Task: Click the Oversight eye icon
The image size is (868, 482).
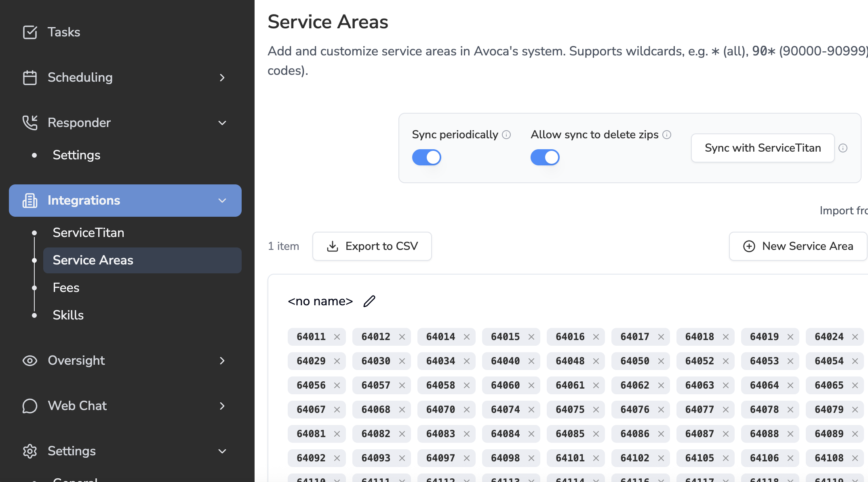Action: pos(30,360)
